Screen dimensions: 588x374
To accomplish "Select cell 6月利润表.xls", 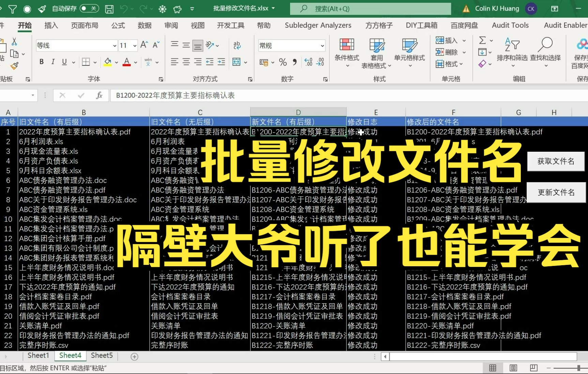I will pos(84,141).
